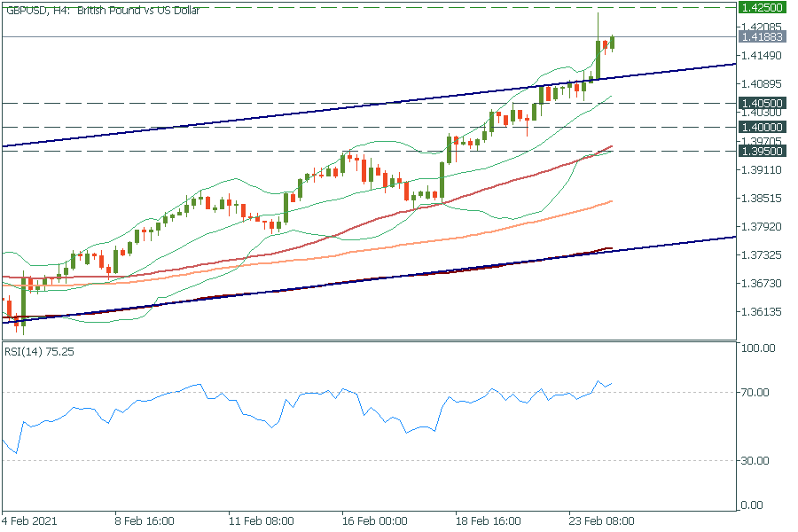This screenshot has width=798, height=532.
Task: Click the GBPUSD, H4 chart title text
Action: point(103,10)
